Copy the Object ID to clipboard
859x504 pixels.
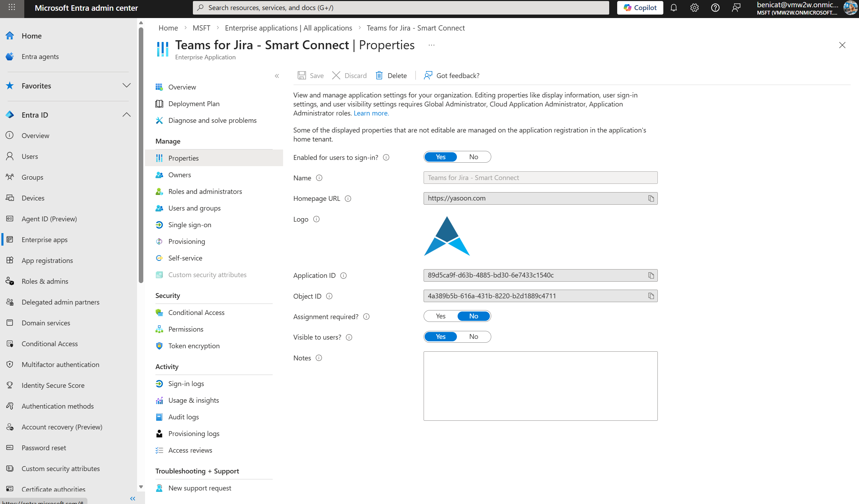[651, 296]
